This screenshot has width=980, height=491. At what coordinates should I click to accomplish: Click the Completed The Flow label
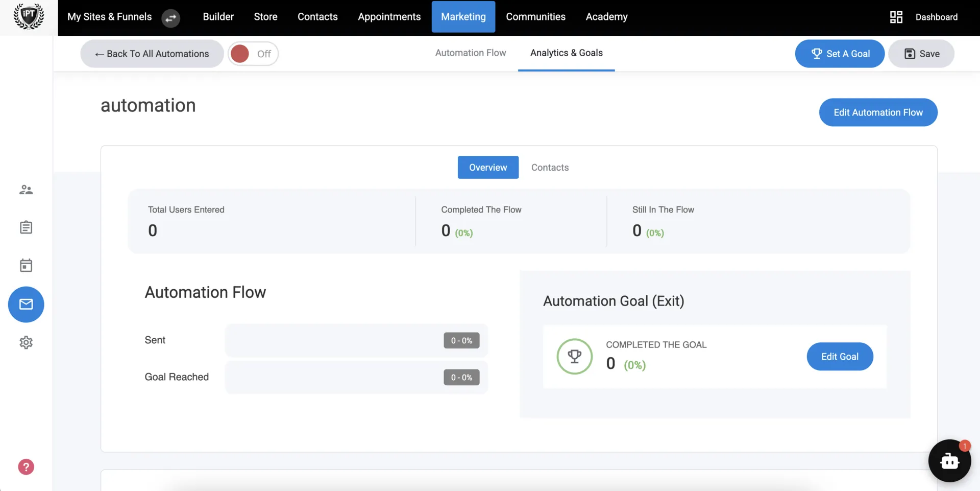(x=481, y=209)
